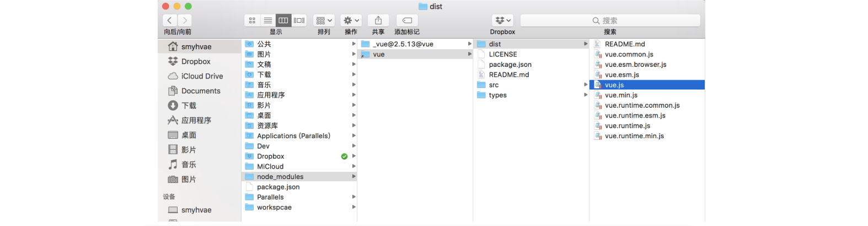Select iCloud Drive in the sidebar
This screenshot has height=226, width=868.
200,76
